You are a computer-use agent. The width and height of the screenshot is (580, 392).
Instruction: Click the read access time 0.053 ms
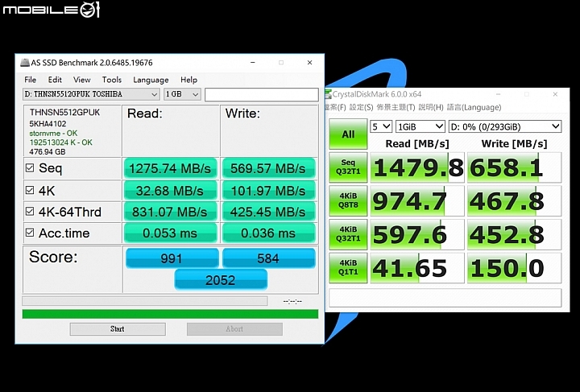[170, 233]
